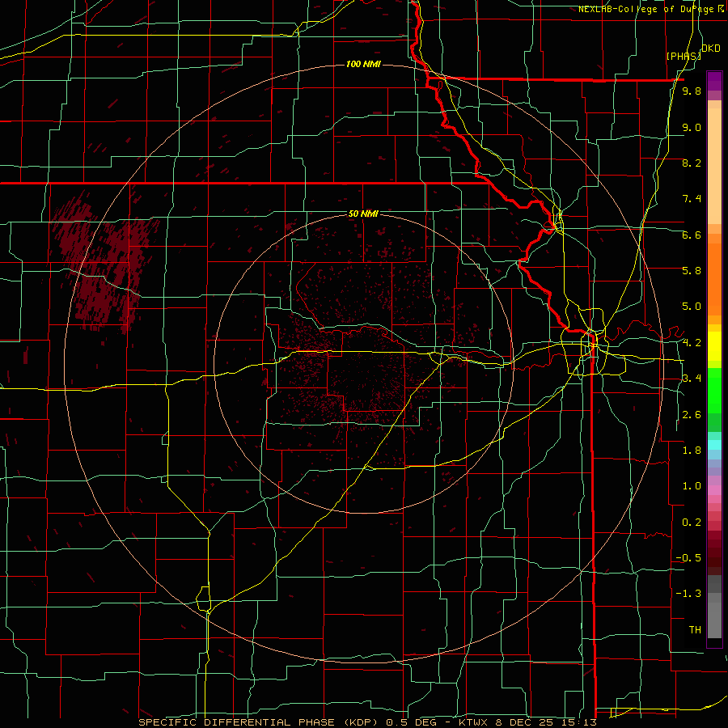This screenshot has width=728, height=728.
Task: Click the cyan swatch on the color bar
Action: (714, 444)
